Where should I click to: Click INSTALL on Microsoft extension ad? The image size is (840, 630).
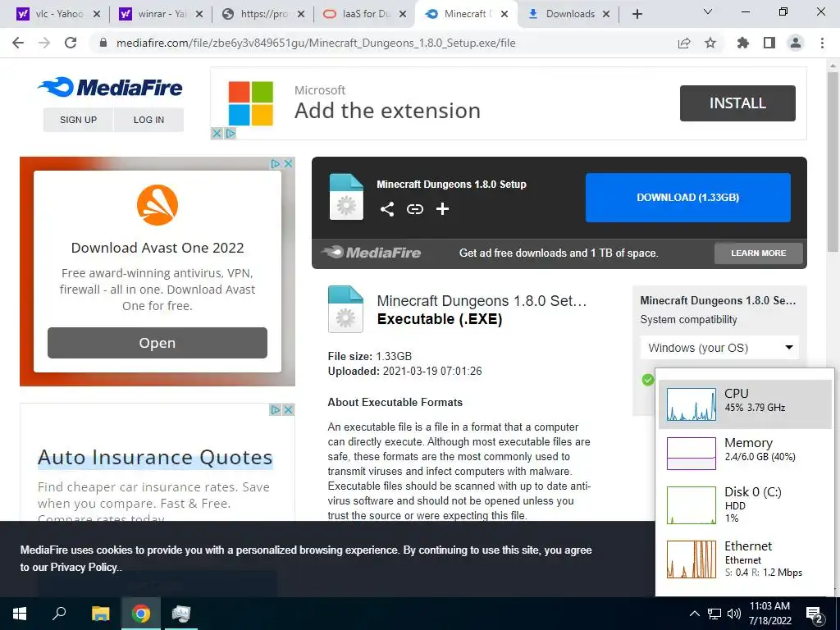coord(737,103)
